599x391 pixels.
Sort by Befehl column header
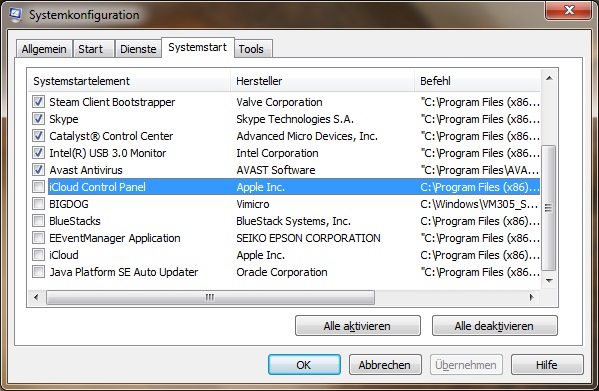click(478, 81)
